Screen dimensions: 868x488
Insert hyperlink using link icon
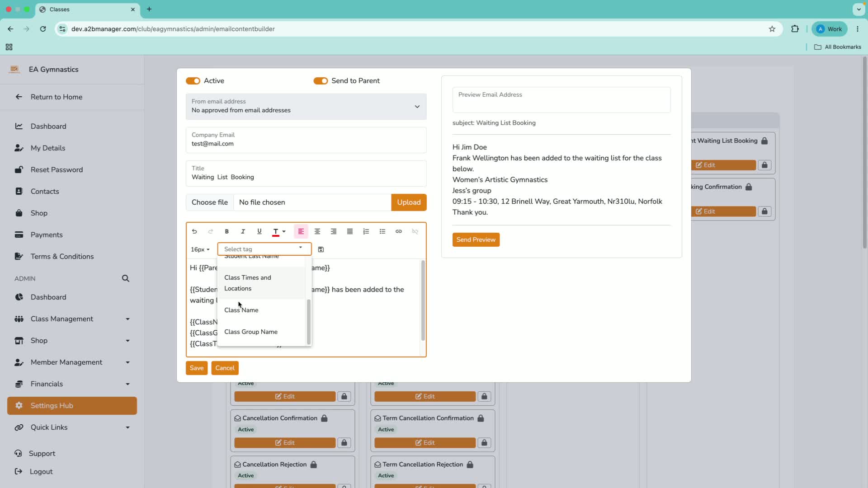399,231
